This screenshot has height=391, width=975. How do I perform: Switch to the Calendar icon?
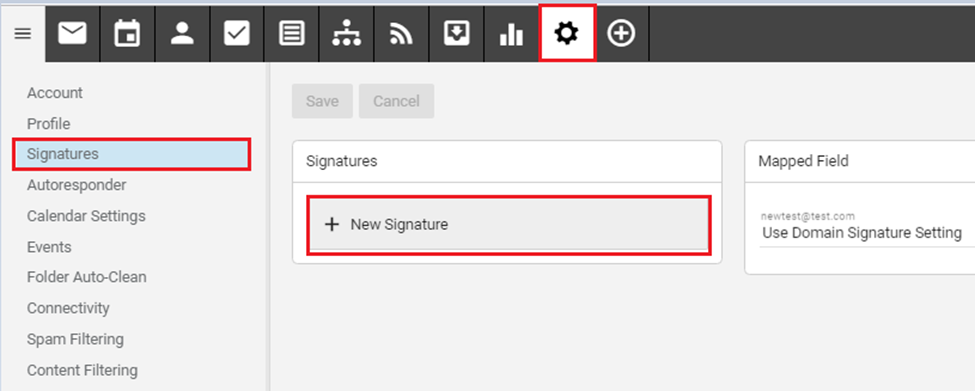[x=127, y=34]
